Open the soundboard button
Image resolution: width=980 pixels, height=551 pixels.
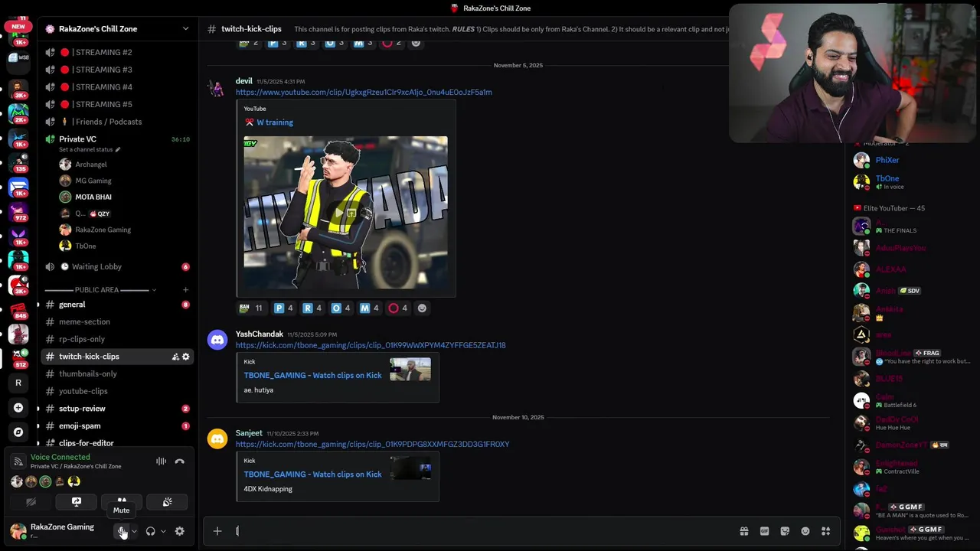click(167, 502)
